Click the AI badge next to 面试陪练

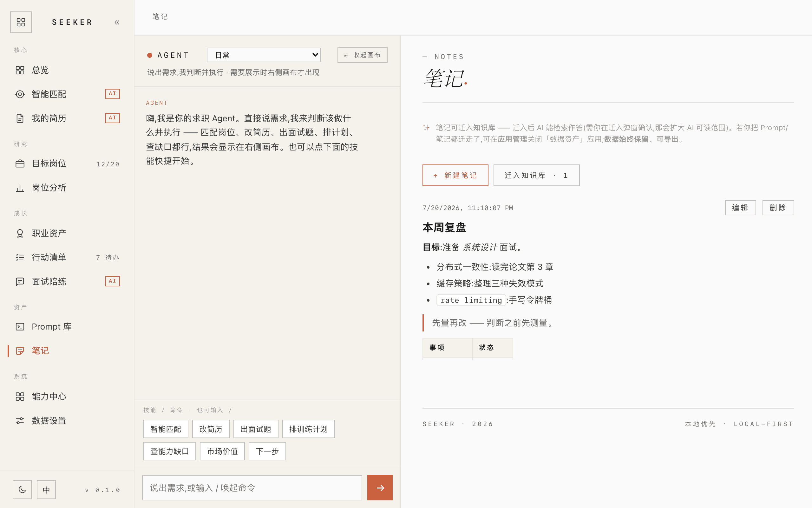pos(112,281)
